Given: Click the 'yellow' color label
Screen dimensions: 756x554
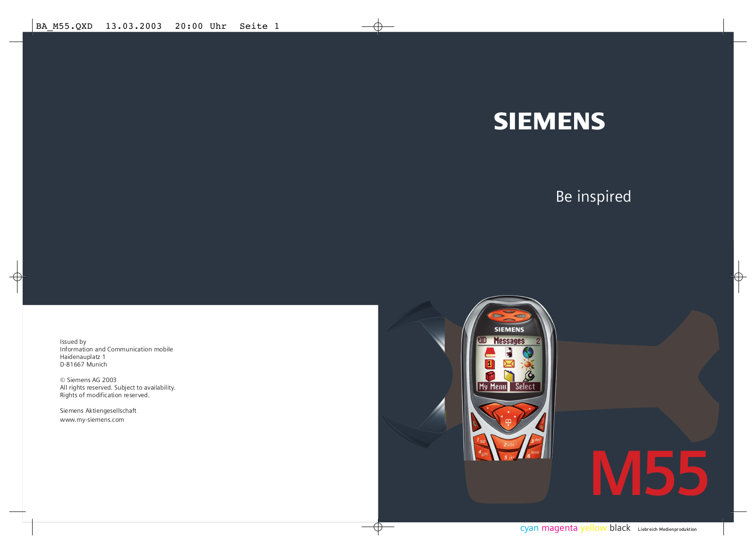Looking at the screenshot, I should 593,528.
